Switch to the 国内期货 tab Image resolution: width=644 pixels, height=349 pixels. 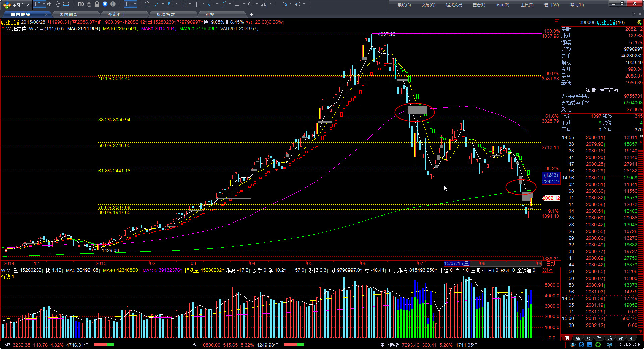click(x=69, y=14)
